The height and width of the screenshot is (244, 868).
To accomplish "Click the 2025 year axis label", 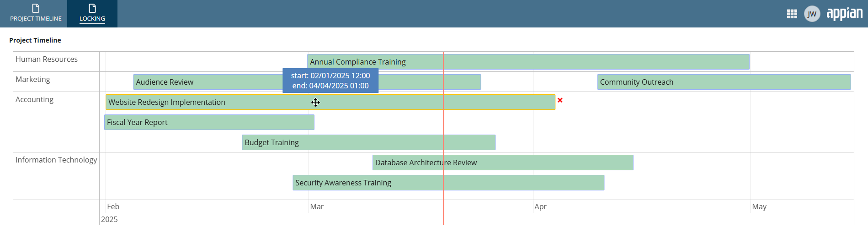I will click(109, 219).
